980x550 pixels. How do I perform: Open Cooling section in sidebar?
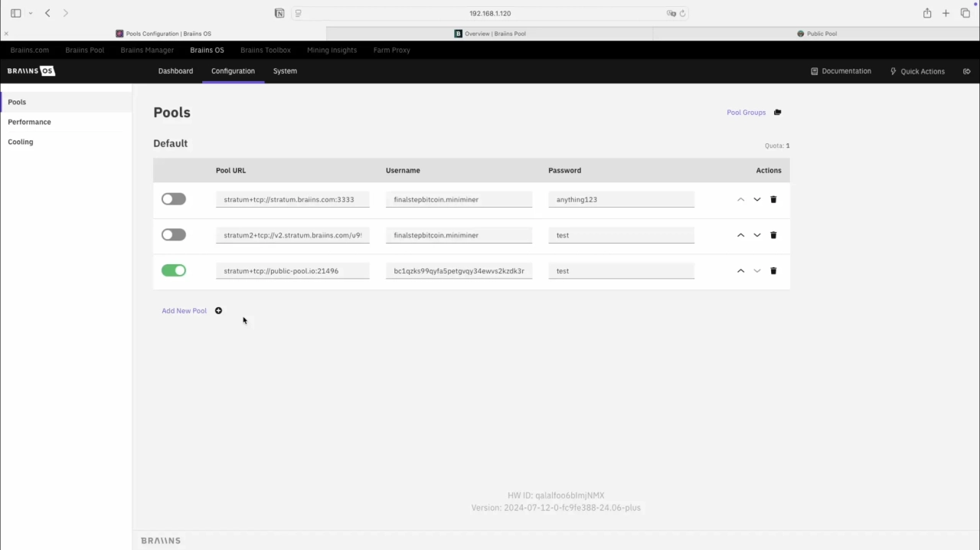[x=66, y=142]
